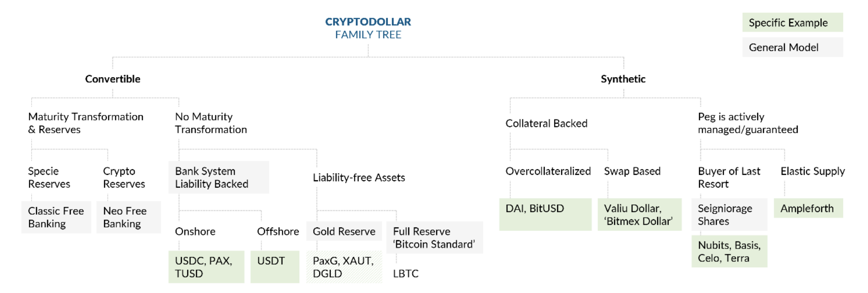Click the Seigniorage Shares box
Viewport: 868px width, 293px height.
coord(729,214)
